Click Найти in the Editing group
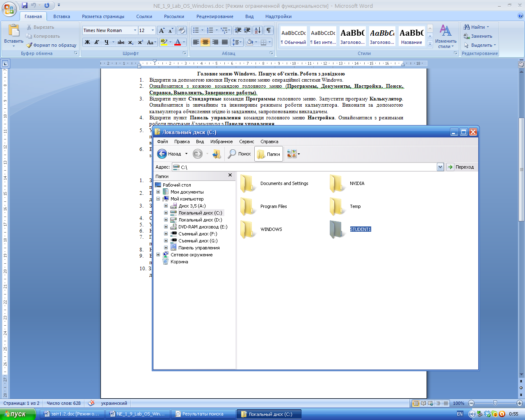Viewport: 525px width, 420px height. 476,27
